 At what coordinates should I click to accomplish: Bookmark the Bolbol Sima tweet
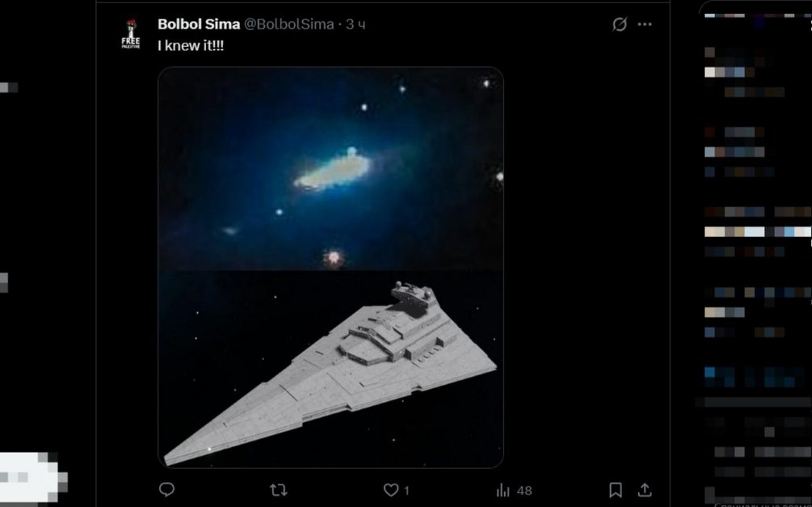point(616,489)
